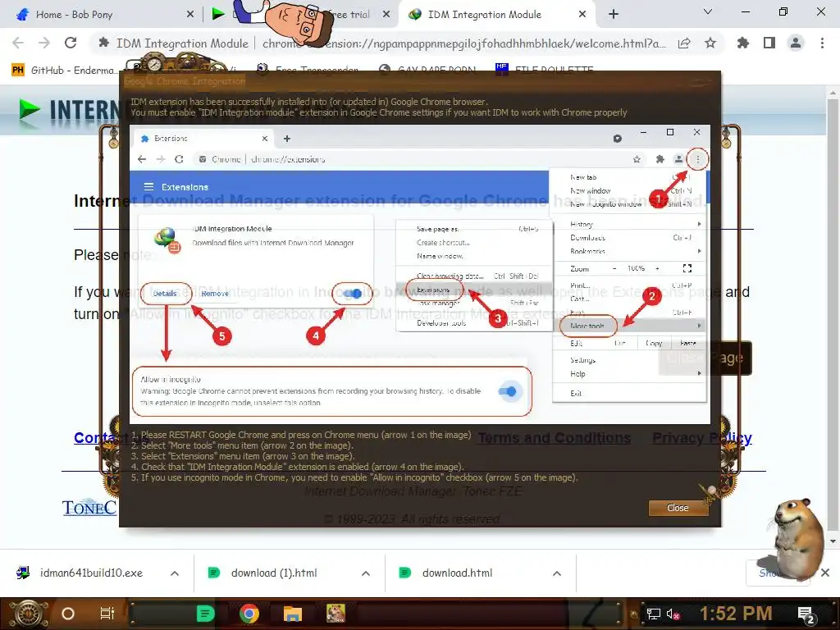Open the steampunk Start button
Image resolution: width=840 pixels, height=630 pixels.
[x=28, y=613]
